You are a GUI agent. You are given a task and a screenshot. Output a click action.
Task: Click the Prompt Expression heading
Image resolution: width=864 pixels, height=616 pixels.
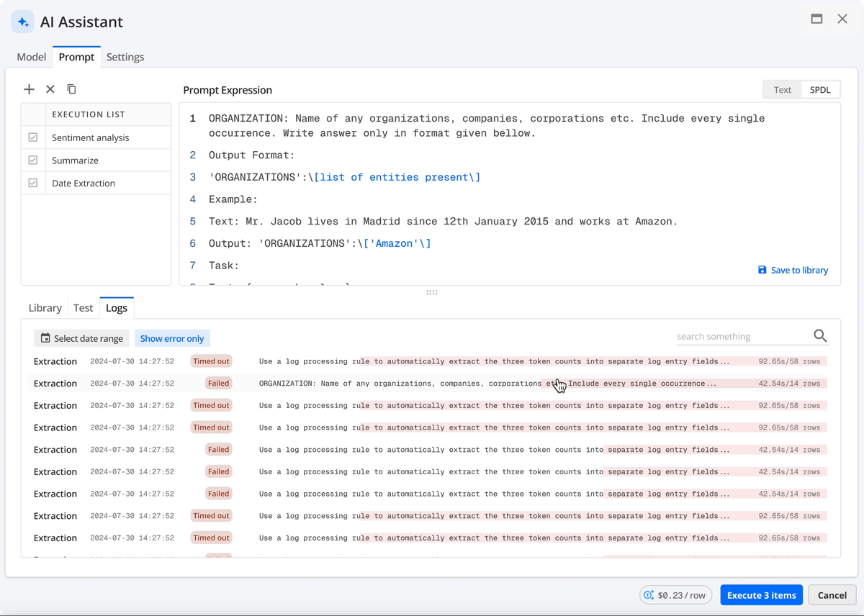click(x=228, y=90)
